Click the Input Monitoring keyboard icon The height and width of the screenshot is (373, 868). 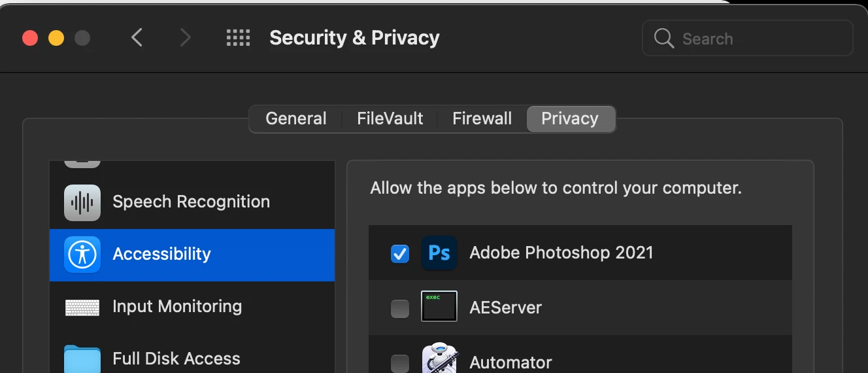(82, 307)
